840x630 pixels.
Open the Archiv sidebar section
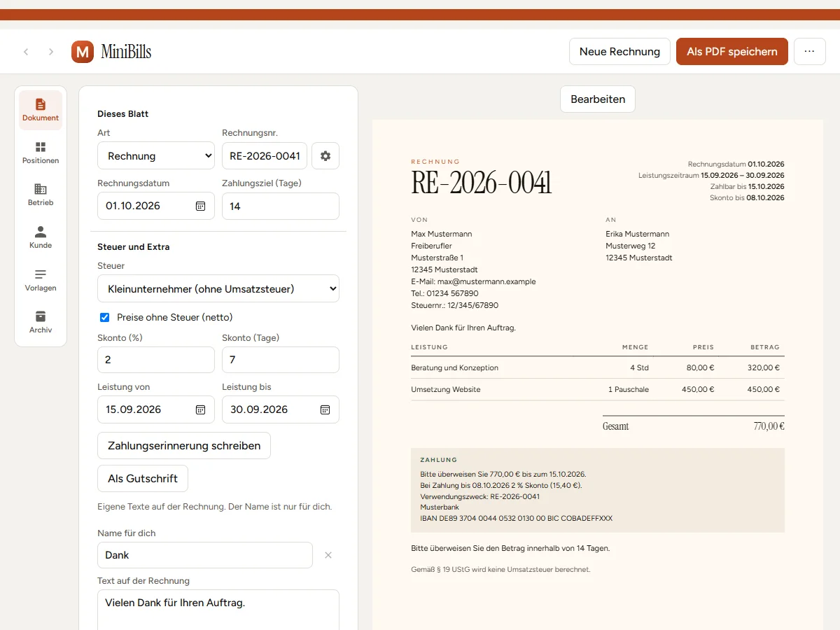41,322
